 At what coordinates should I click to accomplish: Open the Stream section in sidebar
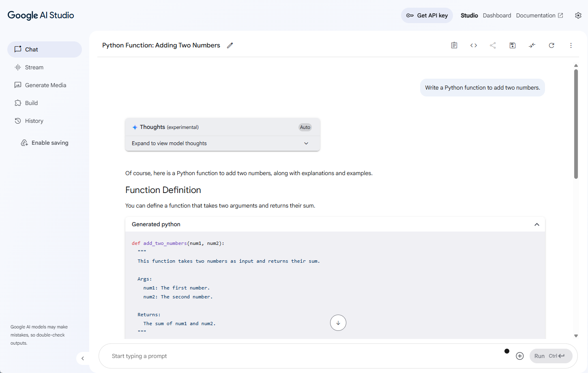tap(45, 67)
